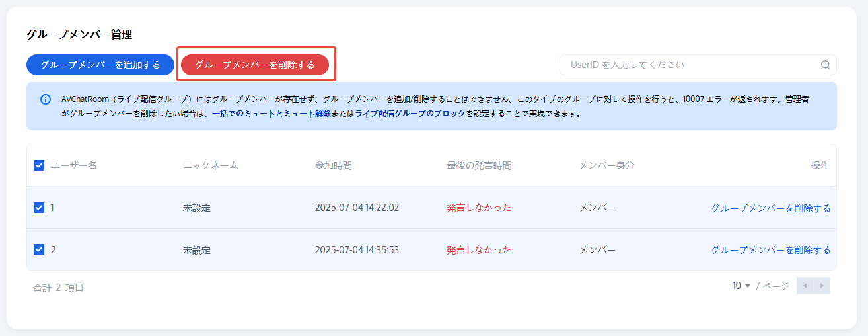Go to next page arrow
The width and height of the screenshot is (868, 336).
822,286
